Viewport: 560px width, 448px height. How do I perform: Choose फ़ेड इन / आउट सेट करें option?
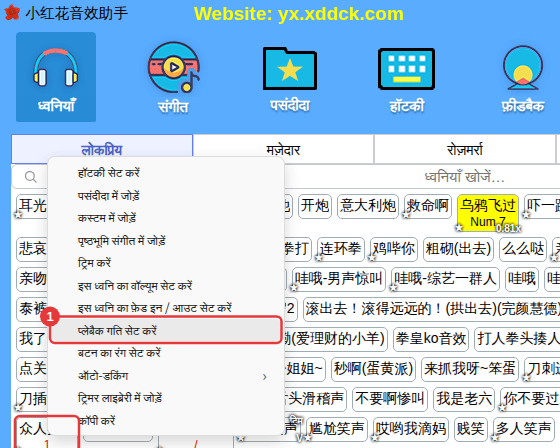(x=166, y=308)
